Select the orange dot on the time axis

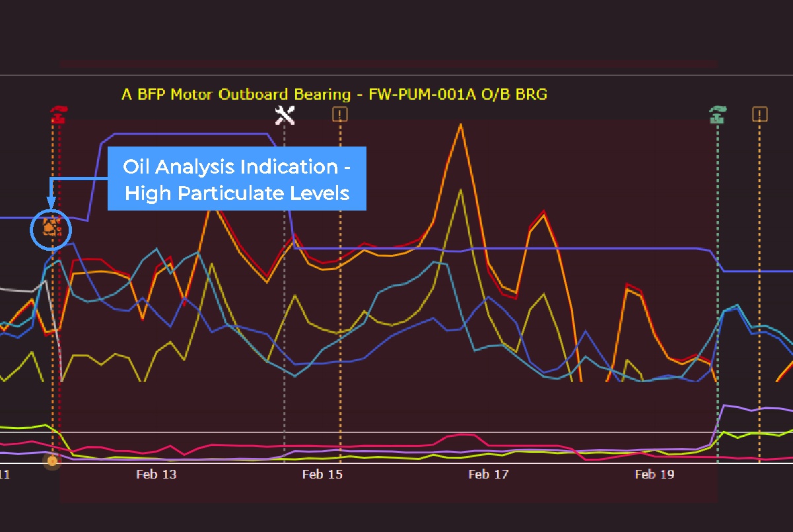click(52, 460)
